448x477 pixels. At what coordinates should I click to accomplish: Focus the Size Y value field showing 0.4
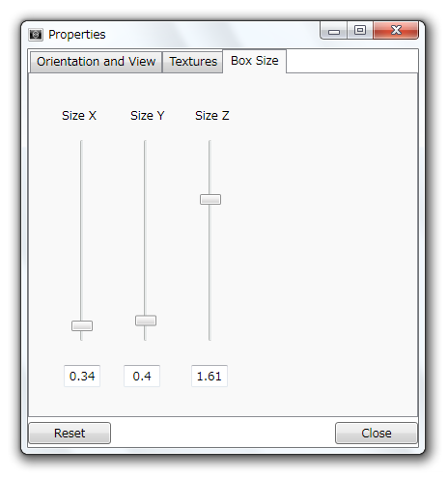[x=142, y=376]
